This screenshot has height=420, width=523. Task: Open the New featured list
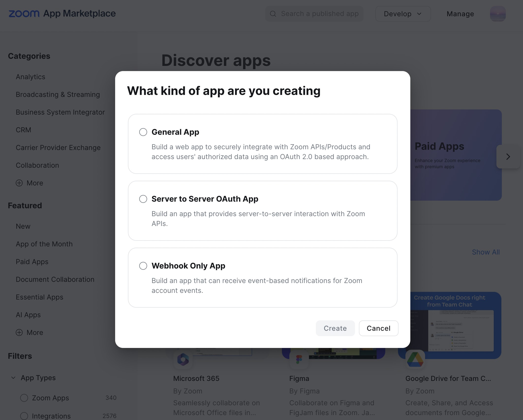click(23, 226)
